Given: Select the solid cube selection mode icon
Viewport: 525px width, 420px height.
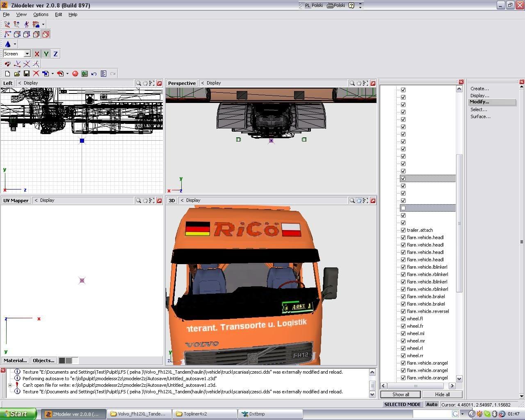Looking at the screenshot, I should [36, 34].
